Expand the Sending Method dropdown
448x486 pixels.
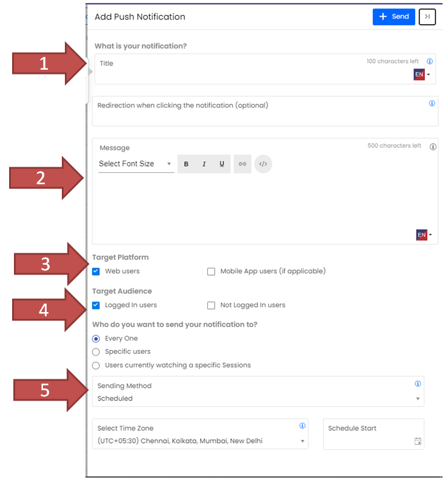click(258, 399)
